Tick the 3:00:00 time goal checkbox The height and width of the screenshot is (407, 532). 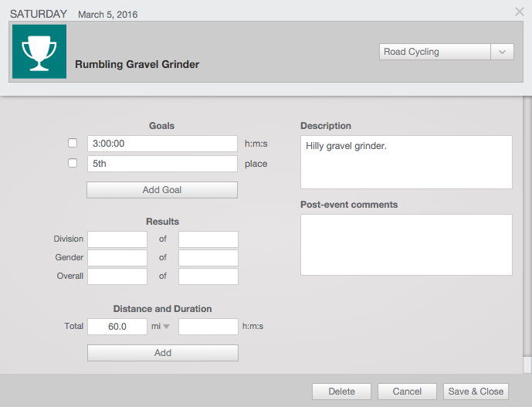pos(73,143)
